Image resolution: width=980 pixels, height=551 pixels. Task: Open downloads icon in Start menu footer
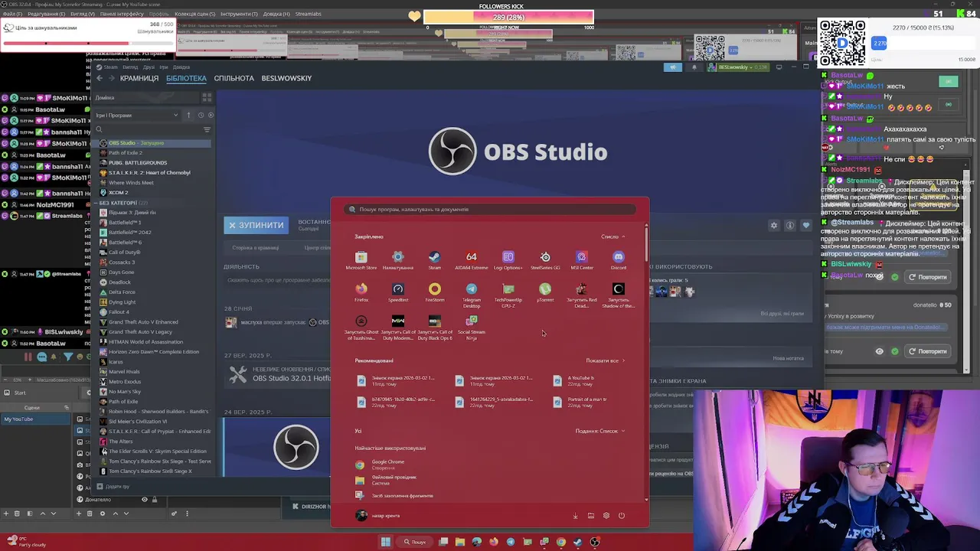coord(575,516)
